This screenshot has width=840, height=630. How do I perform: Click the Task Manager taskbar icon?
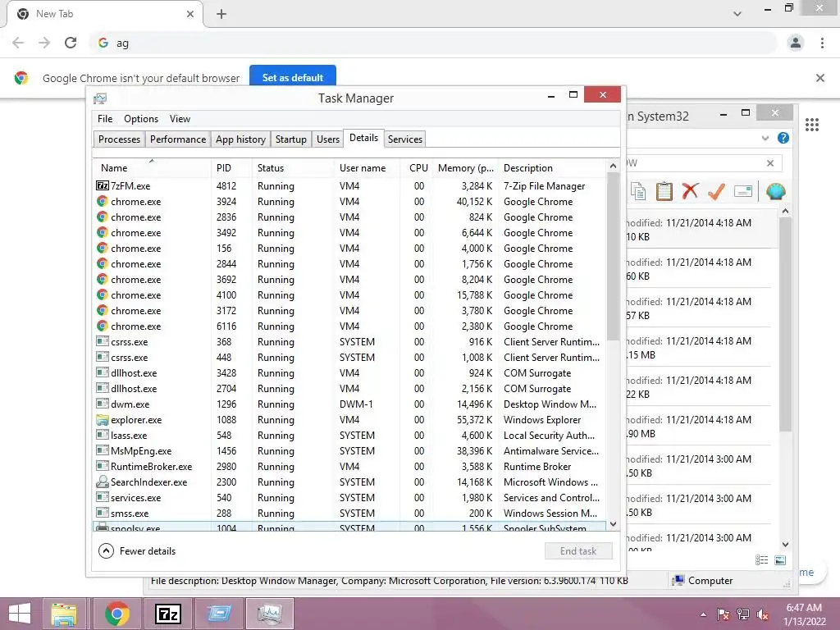(269, 614)
